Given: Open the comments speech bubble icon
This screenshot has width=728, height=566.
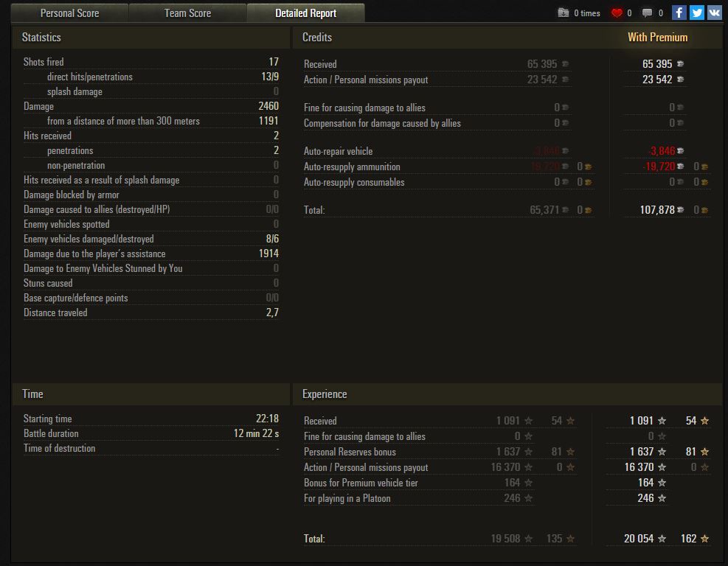Looking at the screenshot, I should coord(647,13).
